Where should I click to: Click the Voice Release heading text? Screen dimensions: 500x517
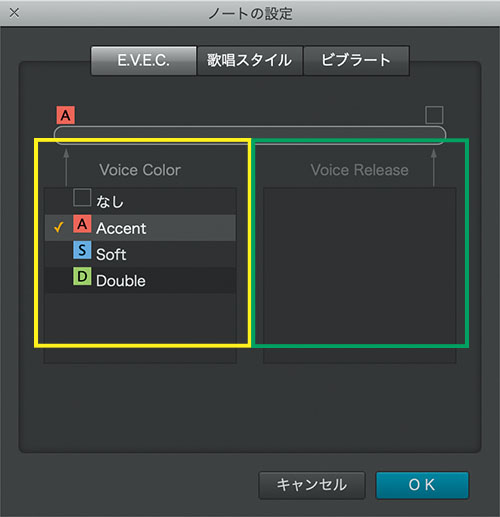359,170
